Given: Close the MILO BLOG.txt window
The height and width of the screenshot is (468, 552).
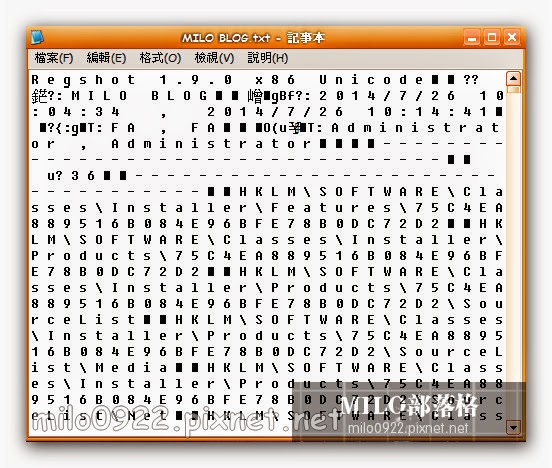Looking at the screenshot, I should pos(512,37).
